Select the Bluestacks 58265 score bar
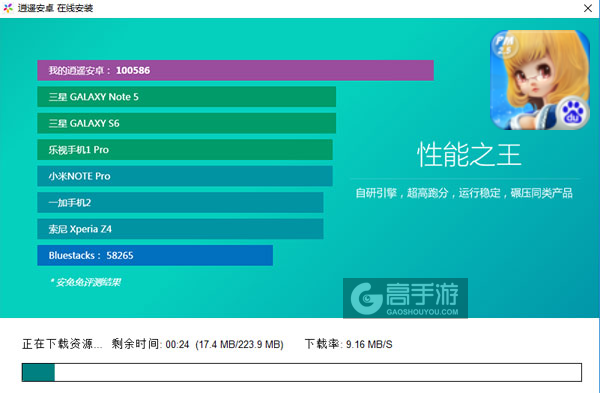600x393 pixels. (155, 255)
